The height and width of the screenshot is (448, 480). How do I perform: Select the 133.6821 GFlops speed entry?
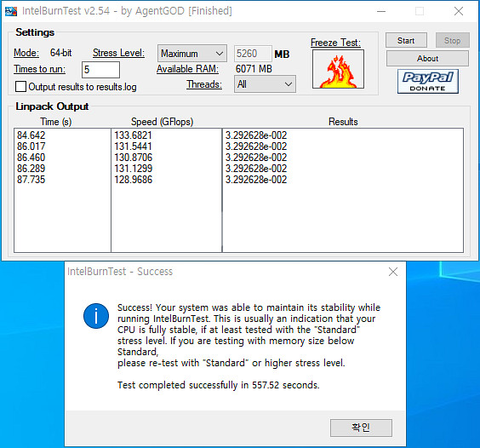click(x=133, y=135)
